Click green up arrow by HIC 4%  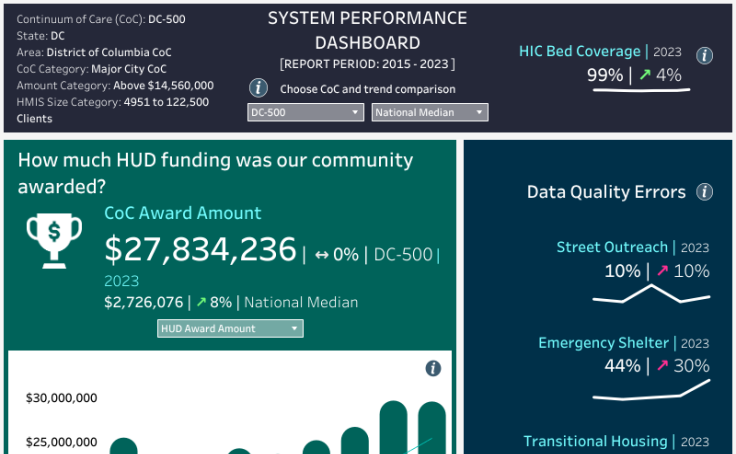(645, 75)
